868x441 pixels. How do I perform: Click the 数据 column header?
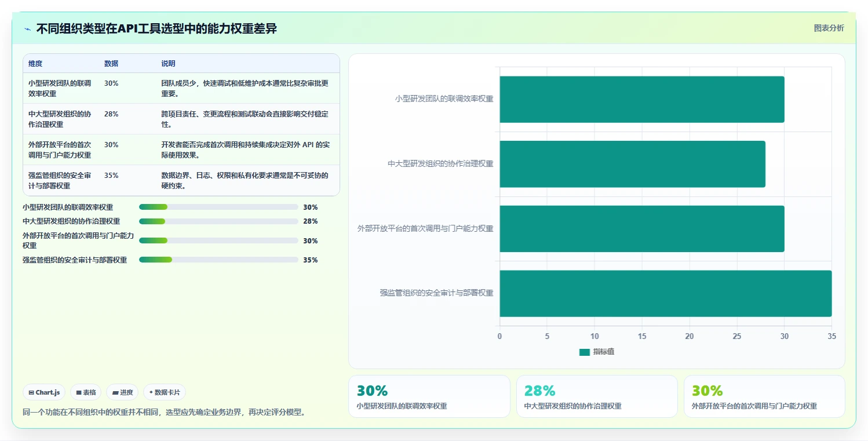pyautogui.click(x=111, y=64)
